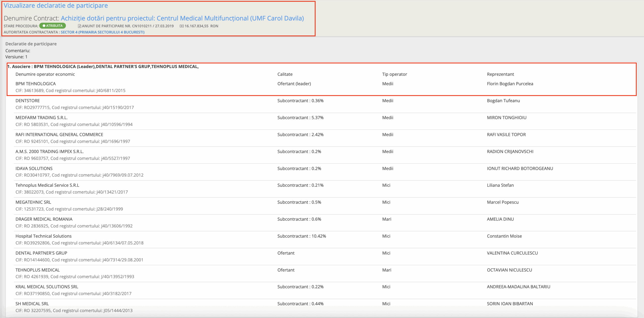Viewport: 644px width, 318px height.
Task: Click the A.M.S. 2000 TRADING IMPEX entry
Action: click(50, 152)
